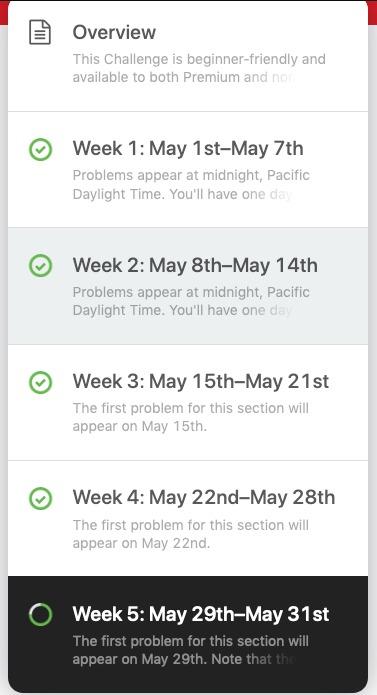Open the Overview section
377x695 pixels.
coord(188,56)
